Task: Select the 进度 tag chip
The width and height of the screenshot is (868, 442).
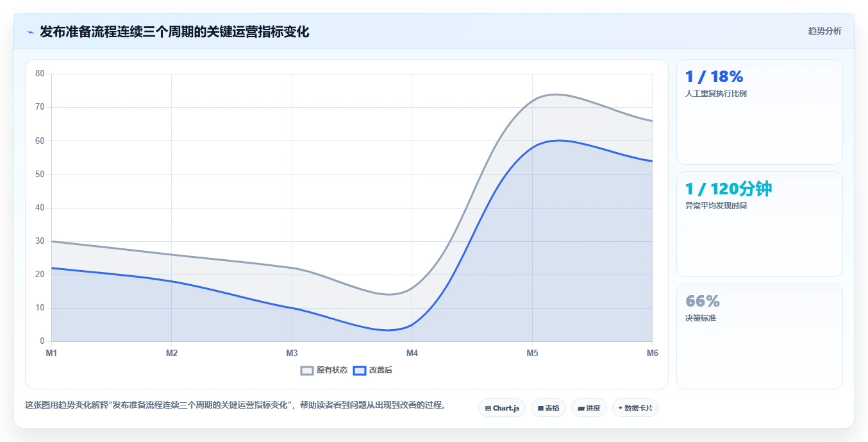Action: pyautogui.click(x=589, y=408)
